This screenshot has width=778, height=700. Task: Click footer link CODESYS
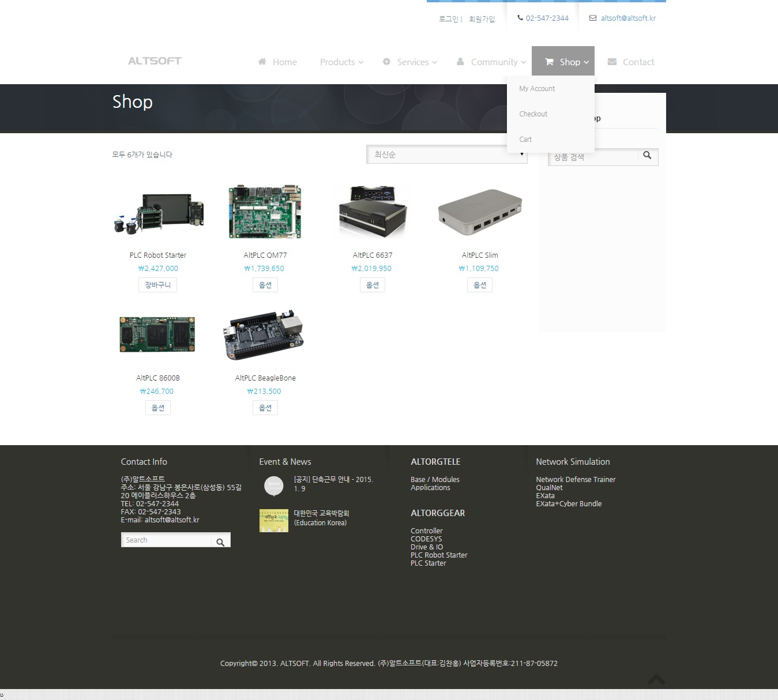click(x=426, y=539)
